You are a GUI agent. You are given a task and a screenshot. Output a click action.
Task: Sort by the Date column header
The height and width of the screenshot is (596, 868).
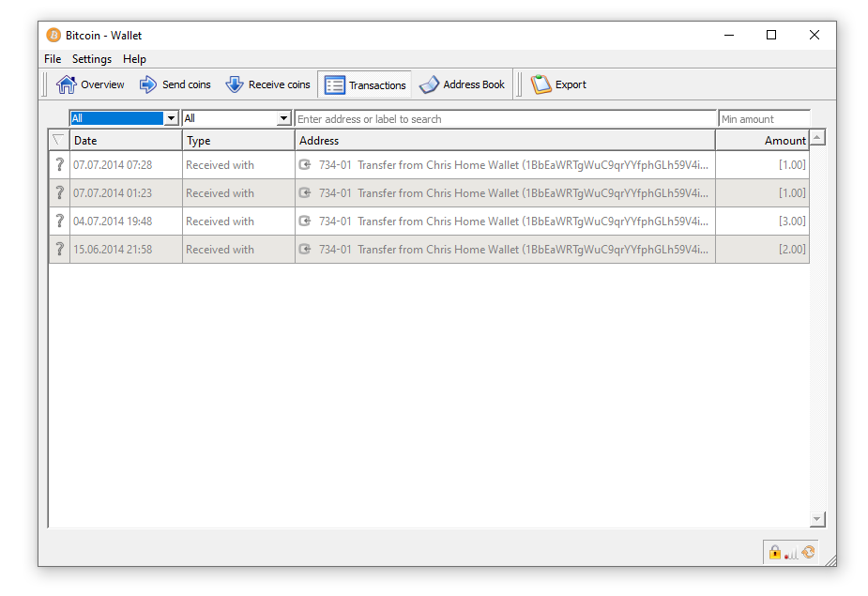point(126,141)
